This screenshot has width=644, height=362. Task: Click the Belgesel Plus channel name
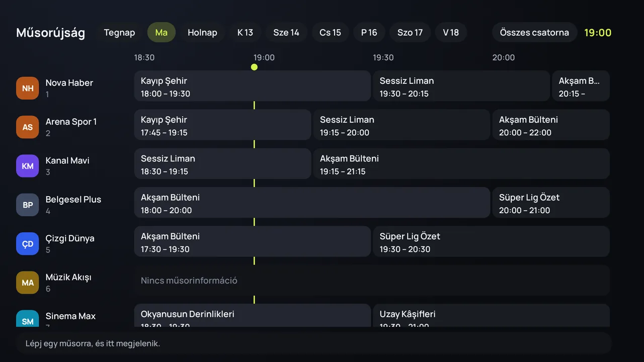(73, 200)
